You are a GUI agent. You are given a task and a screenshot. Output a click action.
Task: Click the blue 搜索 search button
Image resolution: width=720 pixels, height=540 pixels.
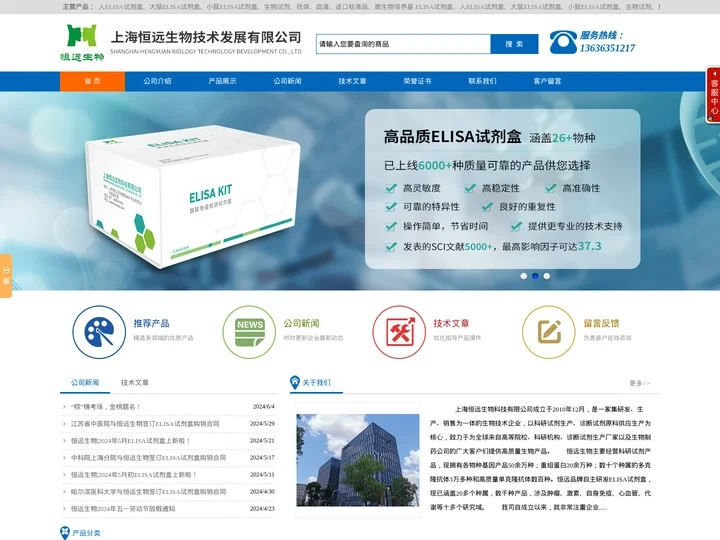point(514,44)
